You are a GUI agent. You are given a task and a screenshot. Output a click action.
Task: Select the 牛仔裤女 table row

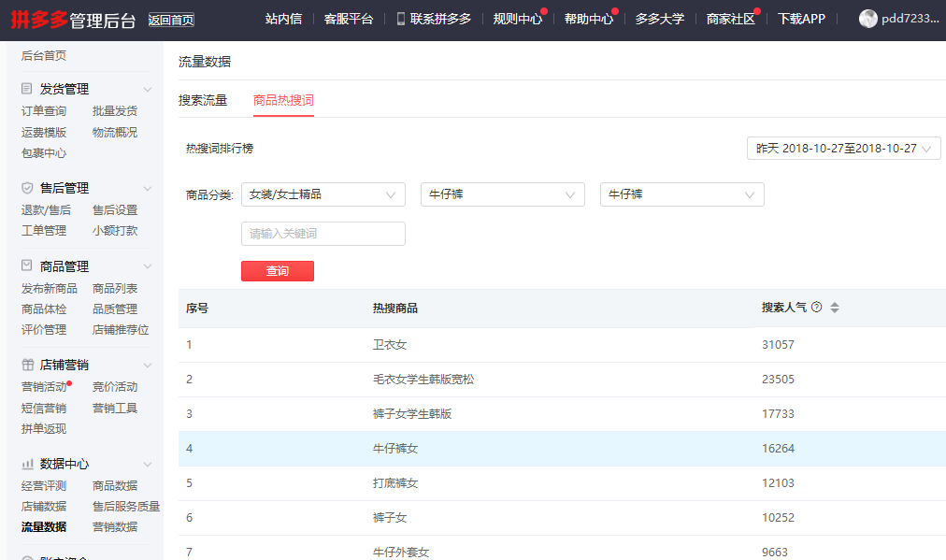tap(562, 449)
